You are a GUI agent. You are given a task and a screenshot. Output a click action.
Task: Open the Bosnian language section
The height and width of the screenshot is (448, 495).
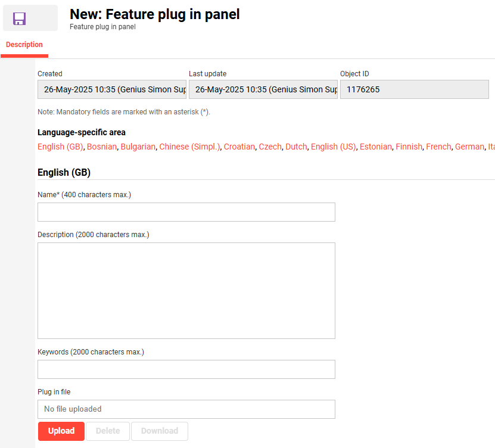[102, 147]
